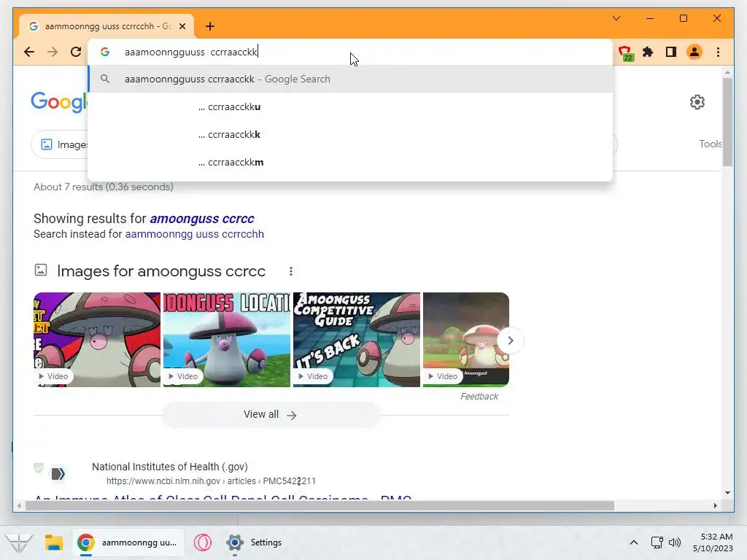
Task: Open the Start menu on taskbar
Action: [x=19, y=542]
